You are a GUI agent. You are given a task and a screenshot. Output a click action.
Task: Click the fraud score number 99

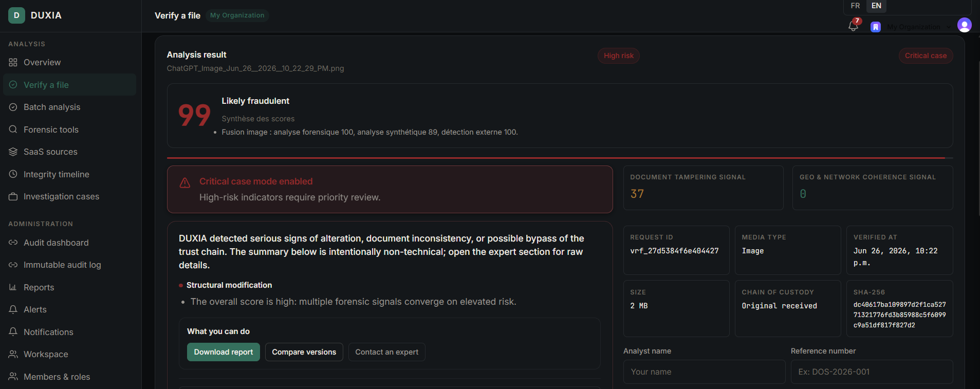(194, 115)
